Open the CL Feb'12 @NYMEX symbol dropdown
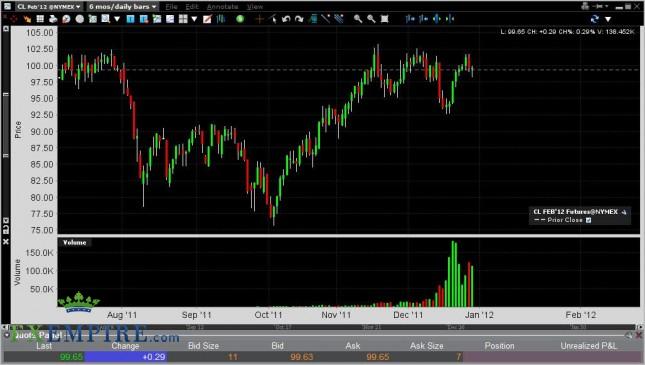Viewport: 645px width, 365px height. (49, 7)
